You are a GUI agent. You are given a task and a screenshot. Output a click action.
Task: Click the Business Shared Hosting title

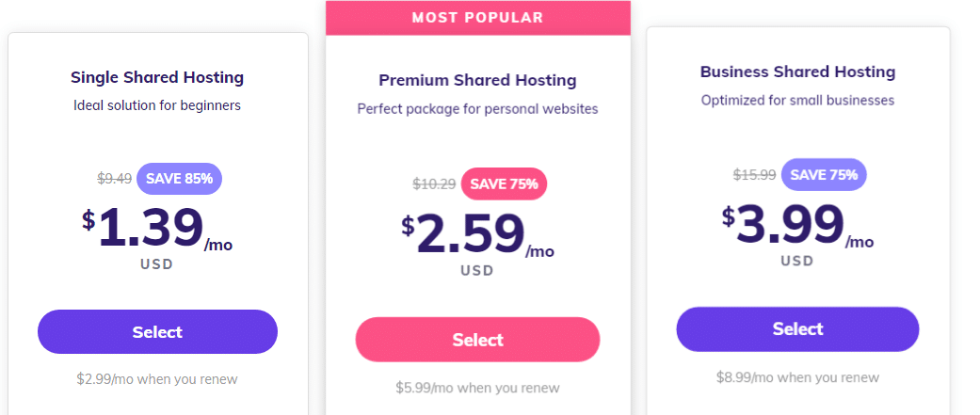pos(797,72)
